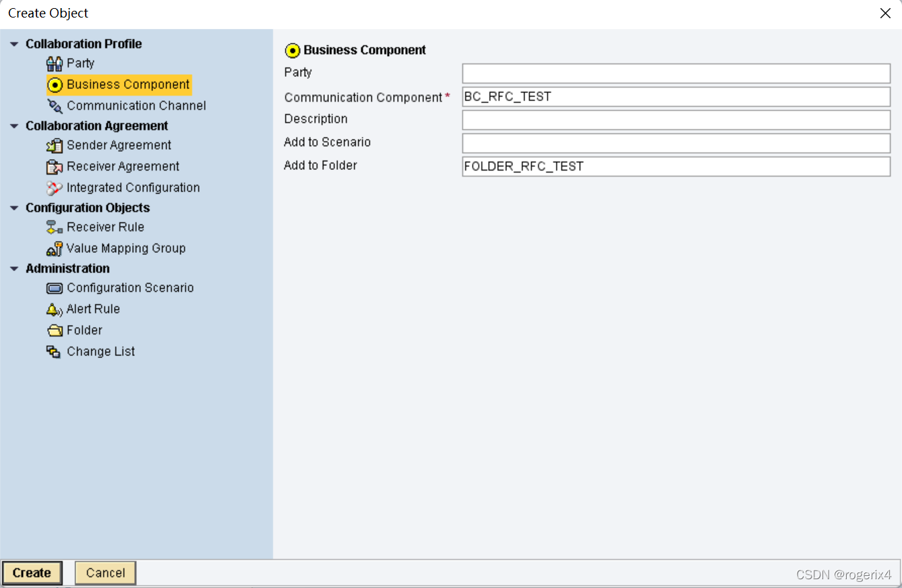Click the Create Object window title
902x588 pixels.
coord(49,13)
